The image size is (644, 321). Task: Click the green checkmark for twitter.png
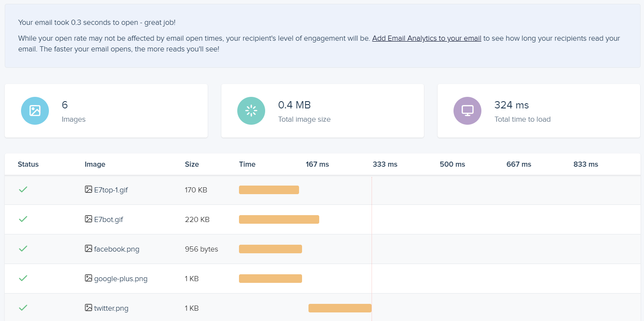coord(23,308)
